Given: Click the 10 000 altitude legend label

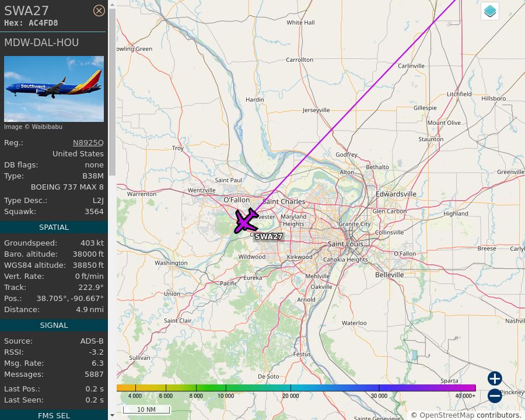Looking at the screenshot, I should (x=226, y=396).
